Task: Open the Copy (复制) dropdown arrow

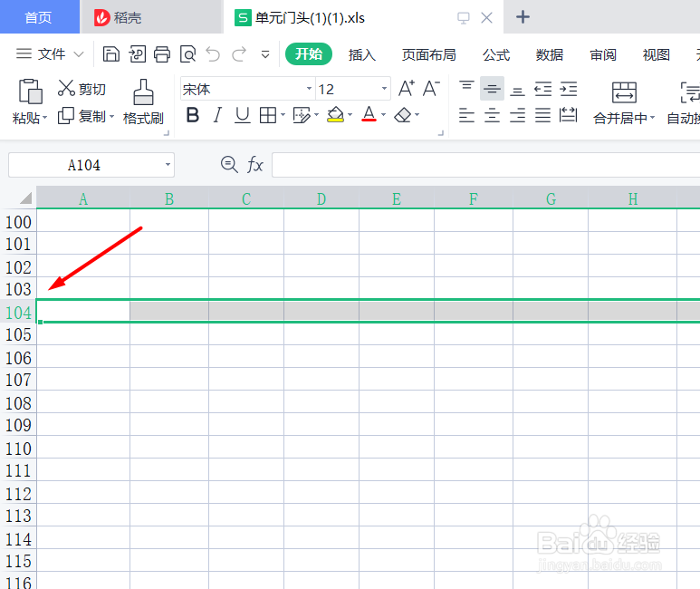Action: (111, 117)
